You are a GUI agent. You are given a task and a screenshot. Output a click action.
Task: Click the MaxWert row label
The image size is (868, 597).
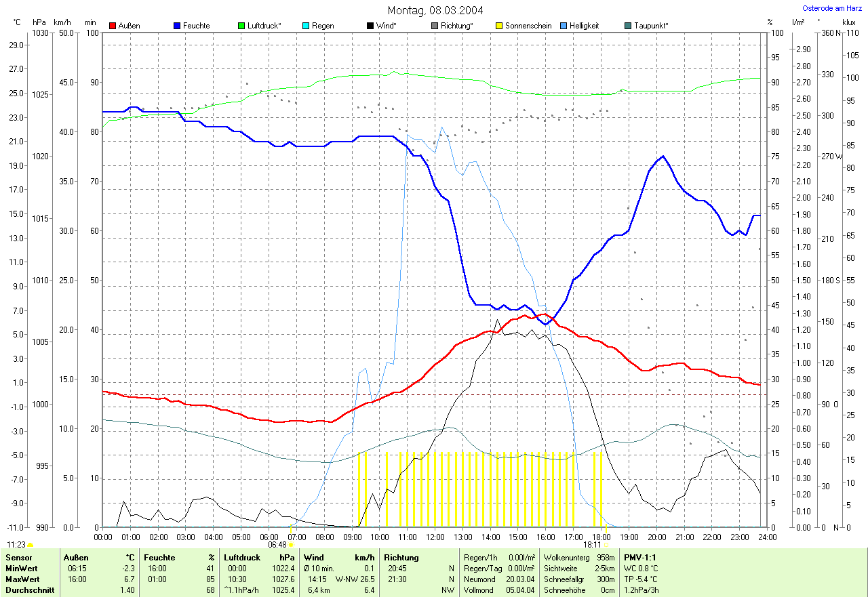[x=22, y=579]
